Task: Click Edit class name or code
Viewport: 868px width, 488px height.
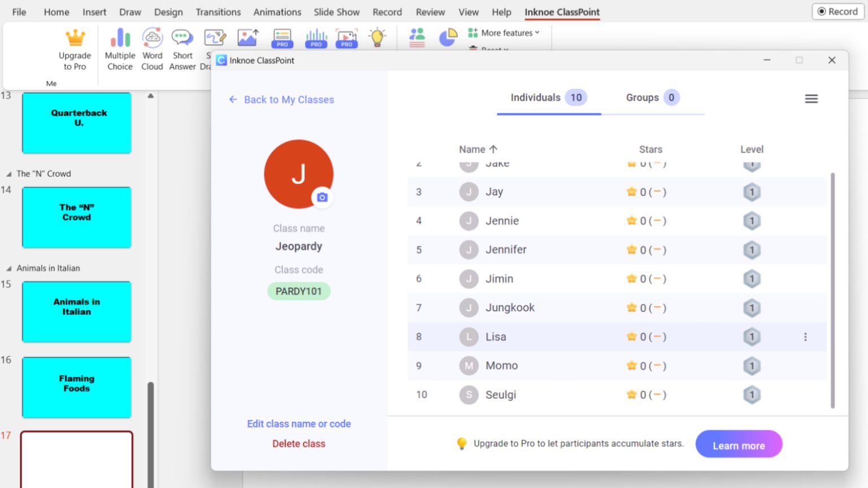Action: click(298, 424)
